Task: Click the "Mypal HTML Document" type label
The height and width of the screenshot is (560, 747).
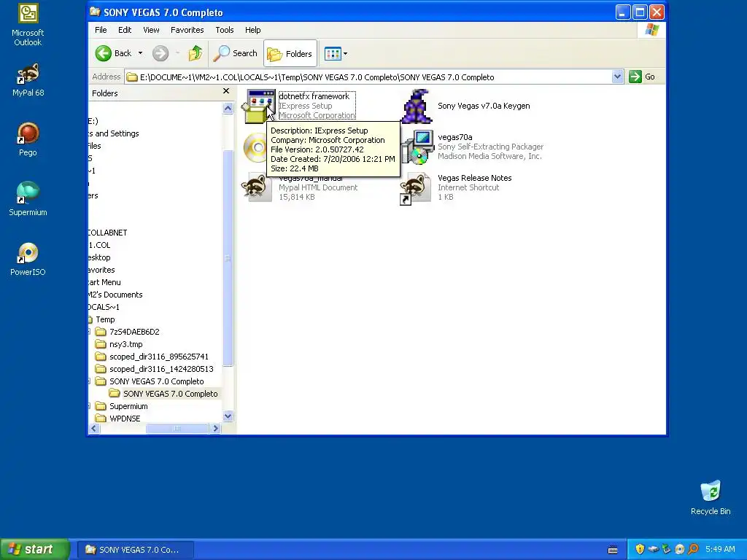Action: point(318,187)
